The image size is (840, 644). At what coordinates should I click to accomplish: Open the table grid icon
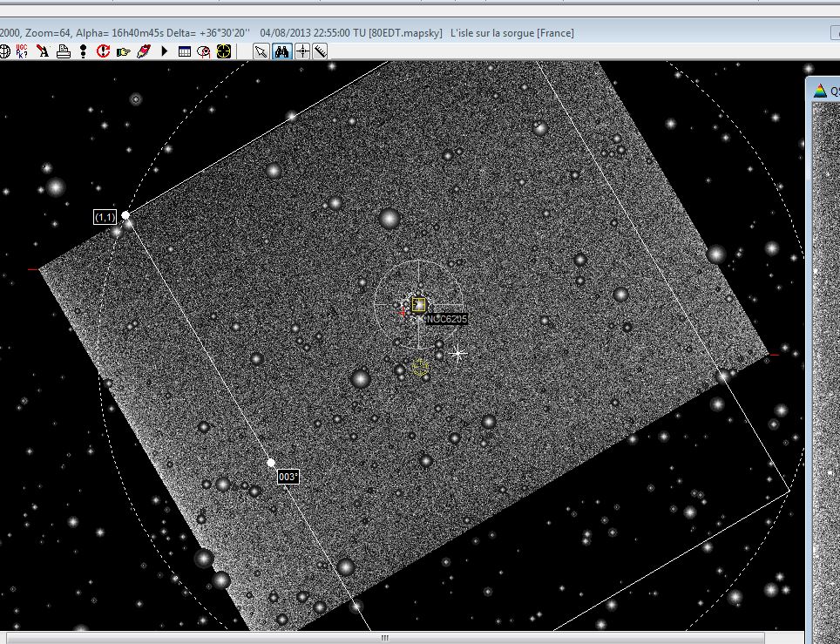coord(184,51)
